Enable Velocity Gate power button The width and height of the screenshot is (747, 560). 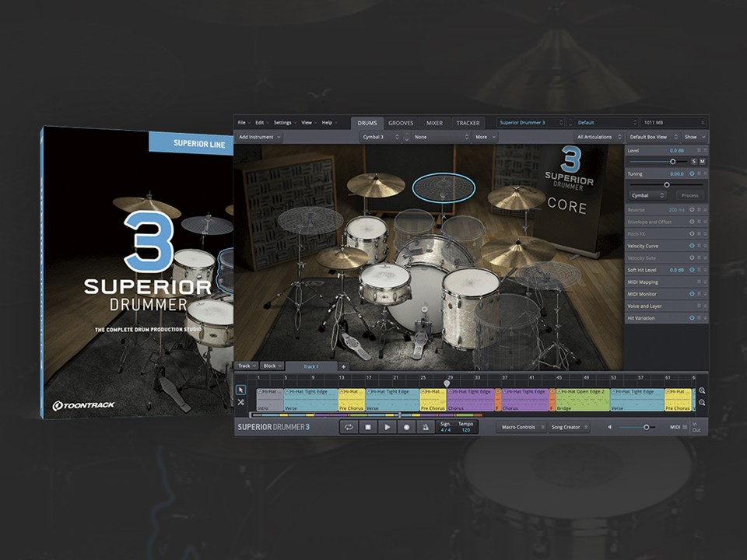tap(692, 257)
